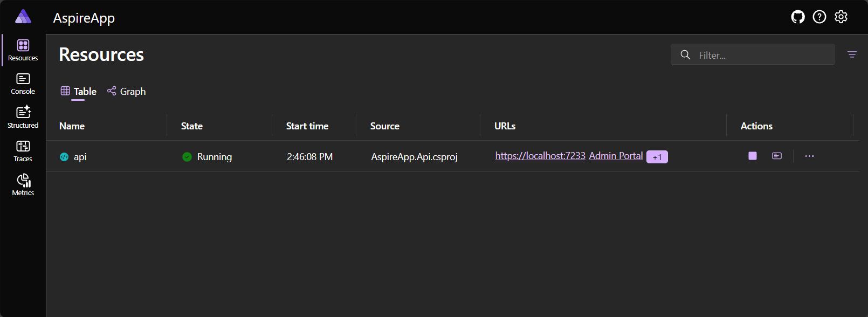Sort resources by State column header
868x317 pixels.
(192, 126)
